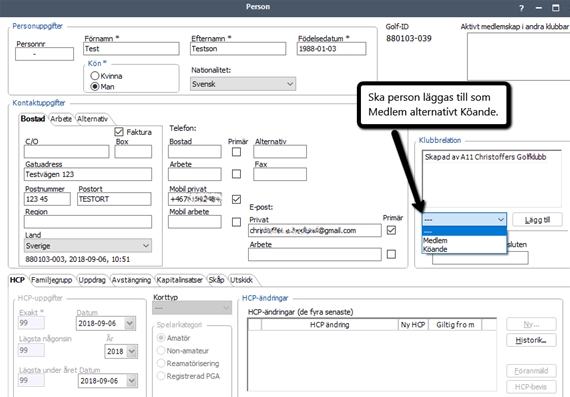This screenshot has width=570, height=397.
Task: Open the help question mark icon
Action: click(521, 8)
